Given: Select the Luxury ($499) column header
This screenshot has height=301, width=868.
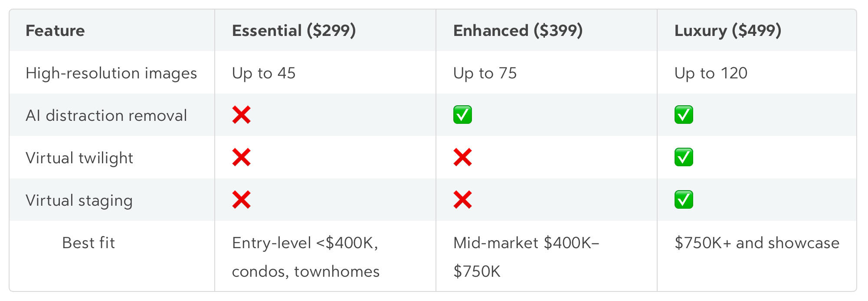Looking at the screenshot, I should (x=727, y=31).
